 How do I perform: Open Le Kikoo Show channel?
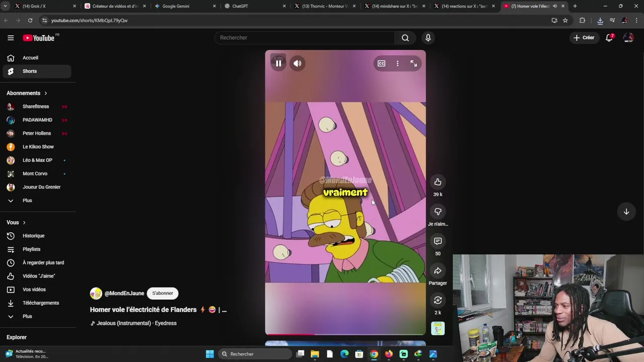click(37, 147)
